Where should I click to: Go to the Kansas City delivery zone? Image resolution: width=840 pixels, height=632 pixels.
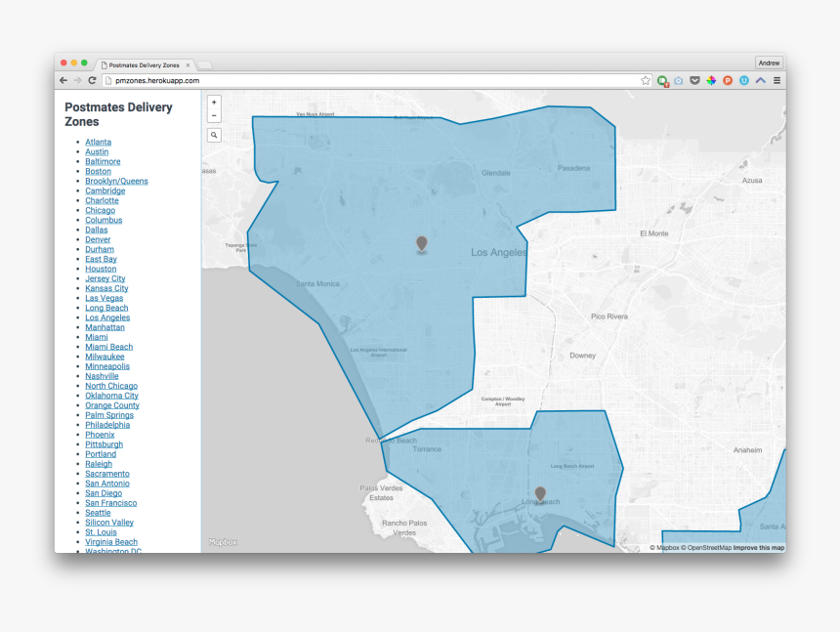(x=107, y=288)
